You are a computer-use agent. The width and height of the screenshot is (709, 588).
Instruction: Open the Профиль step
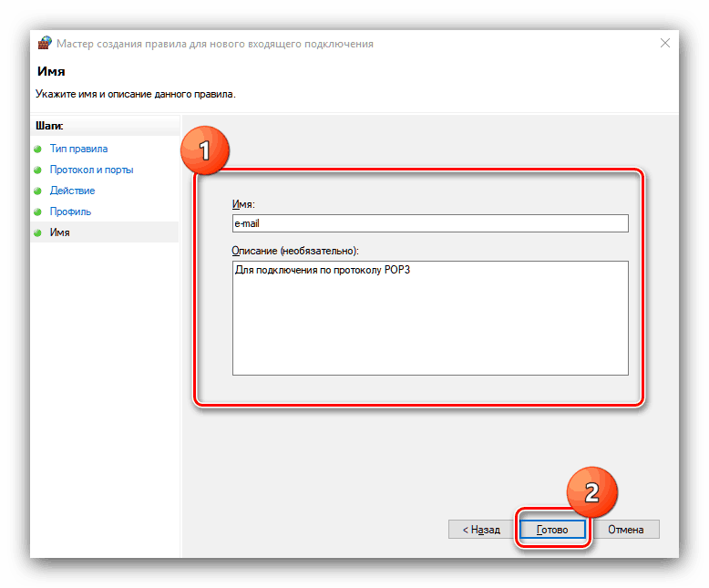(70, 211)
